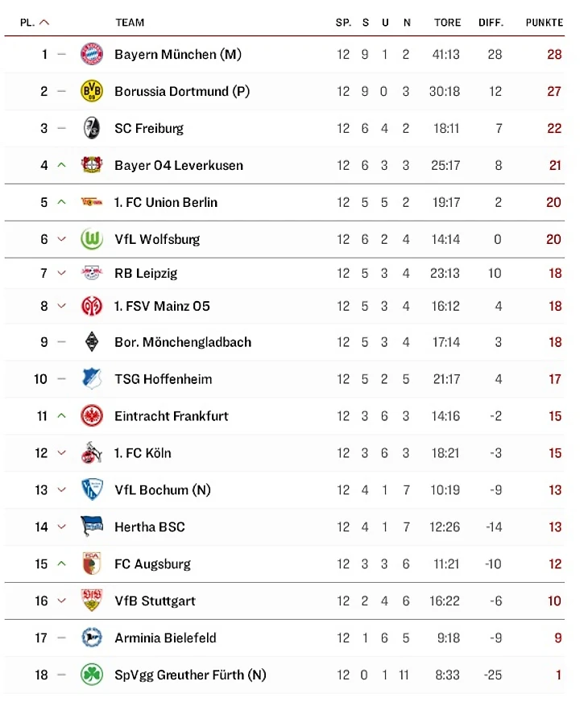Click the sort arrow next to PL.
The width and height of the screenshot is (588, 702).
(44, 23)
